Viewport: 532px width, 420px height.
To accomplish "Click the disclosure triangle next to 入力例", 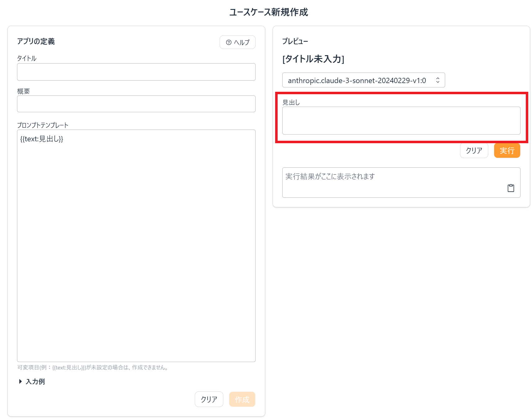I will [20, 382].
